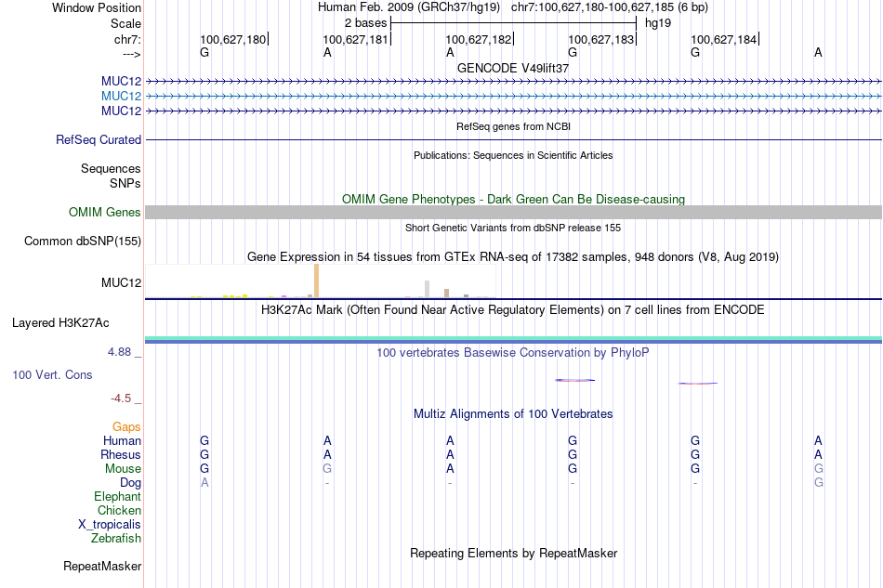Open Multiz Alignments of 100 Vertebrates title

pyautogui.click(x=513, y=414)
